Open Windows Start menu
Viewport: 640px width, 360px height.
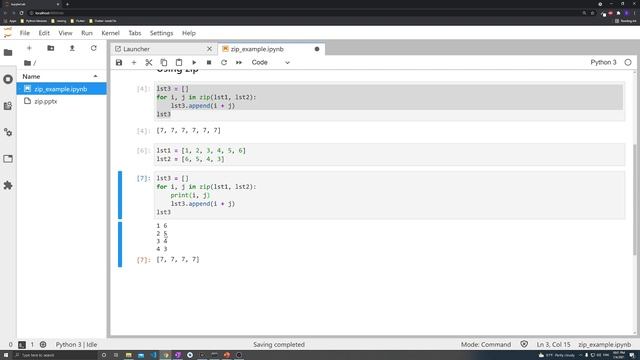click(6, 355)
